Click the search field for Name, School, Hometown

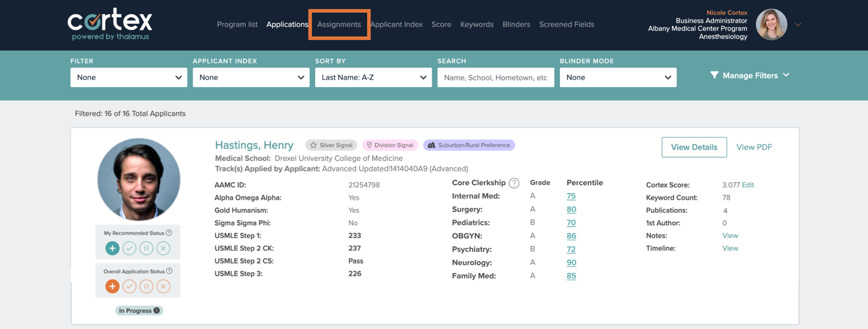click(496, 77)
